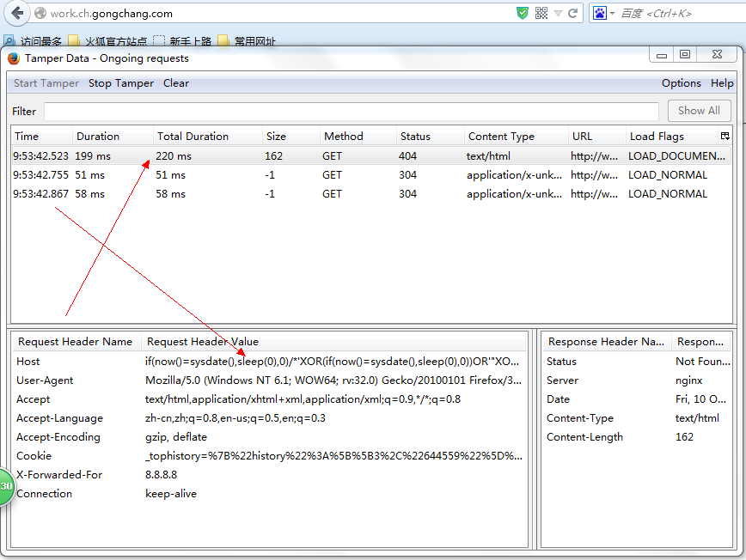Sort by the Load Flags column header

(x=672, y=137)
